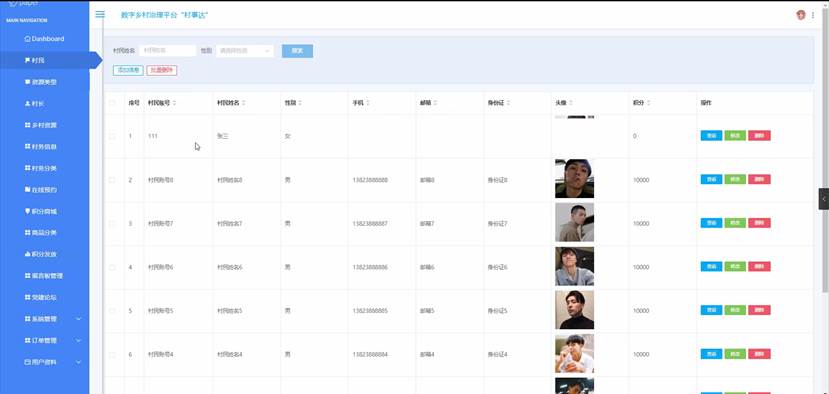Sort by the 手机 column sort icon
829x394 pixels.
367,103
